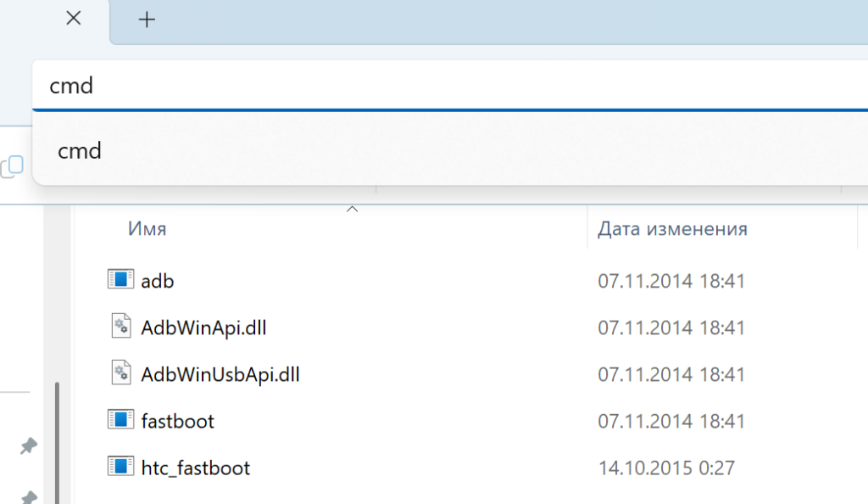This screenshot has width=868, height=504.
Task: Select the htc_fastboot file name
Action: tap(196, 468)
